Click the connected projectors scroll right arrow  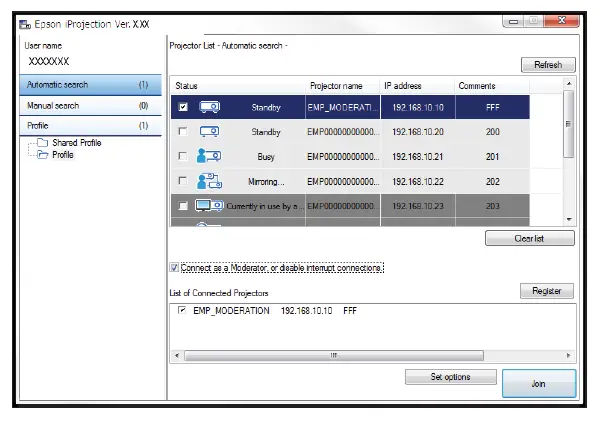[x=568, y=355]
